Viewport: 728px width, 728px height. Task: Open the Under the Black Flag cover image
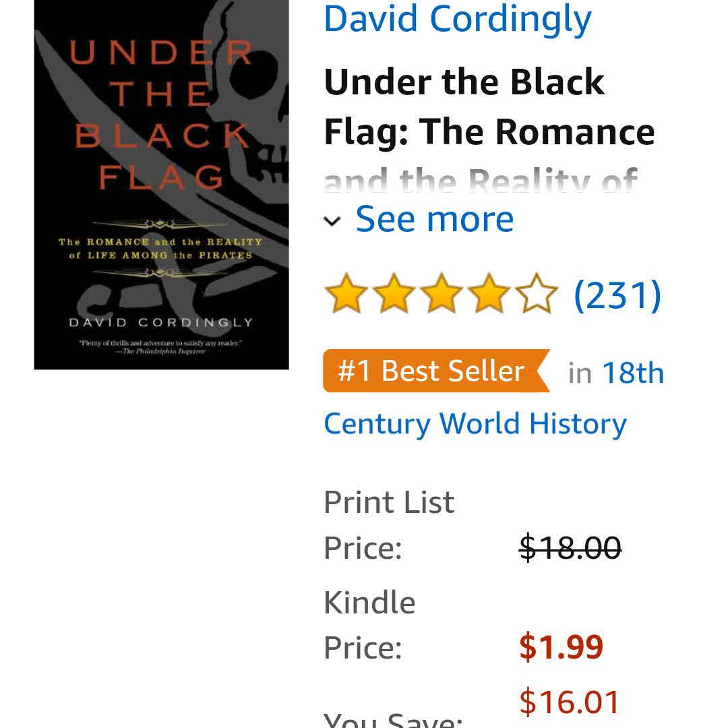(161, 184)
